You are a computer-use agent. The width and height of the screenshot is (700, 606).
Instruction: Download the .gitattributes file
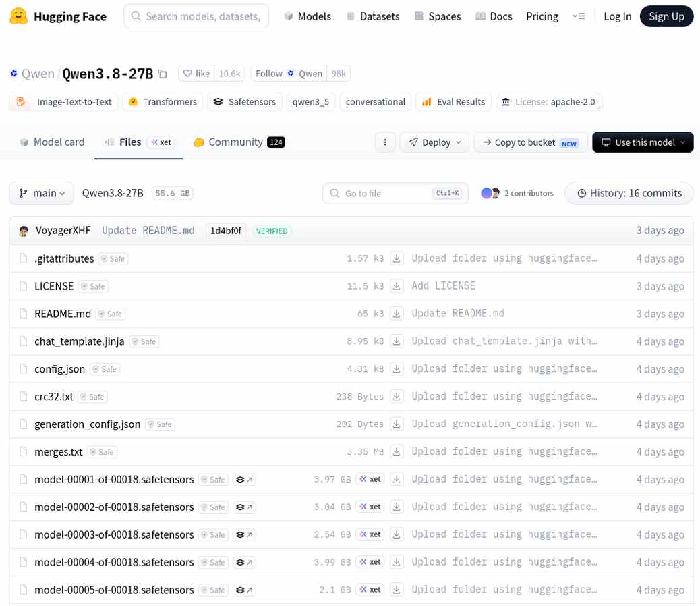point(397,258)
